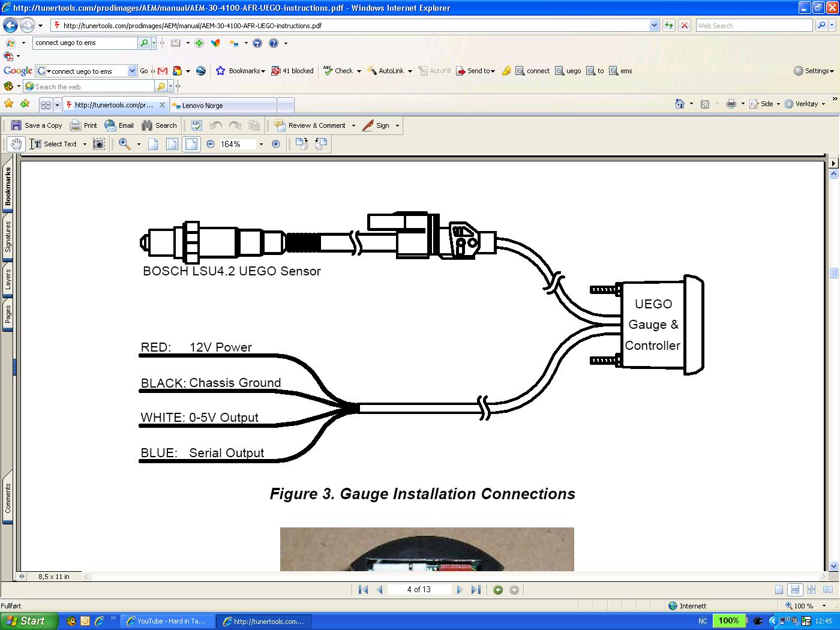Go to the first page

[x=363, y=590]
